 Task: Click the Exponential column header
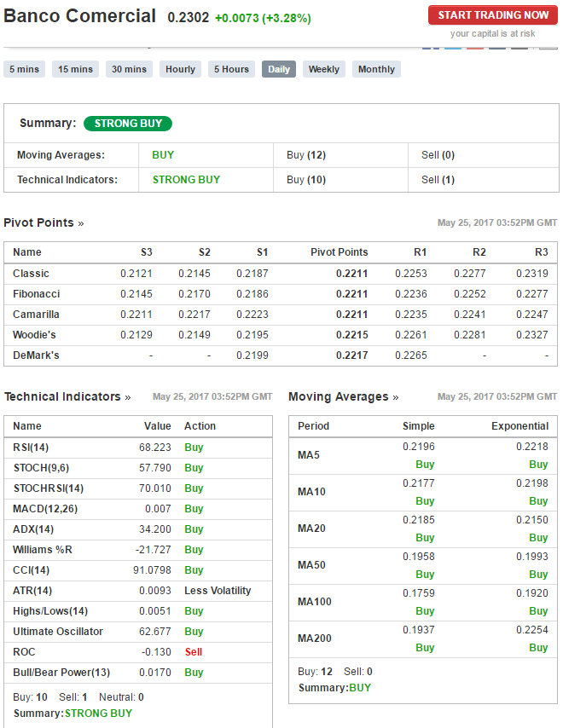pos(519,426)
